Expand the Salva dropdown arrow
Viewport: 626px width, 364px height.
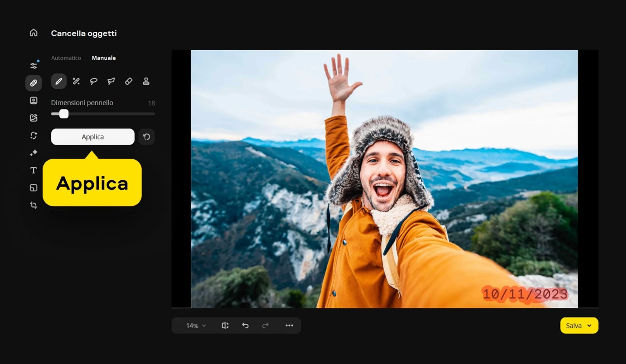pos(589,326)
